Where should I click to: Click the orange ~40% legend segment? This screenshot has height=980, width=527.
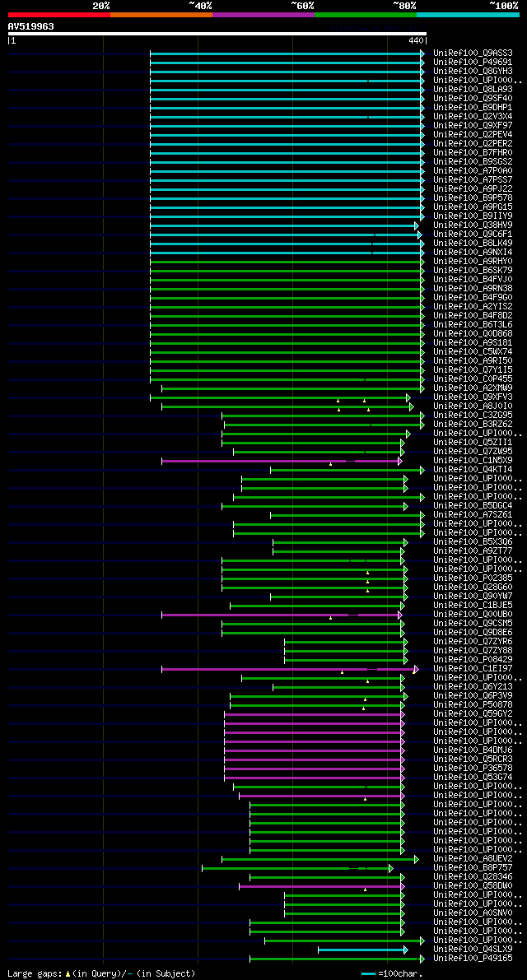tap(161, 14)
